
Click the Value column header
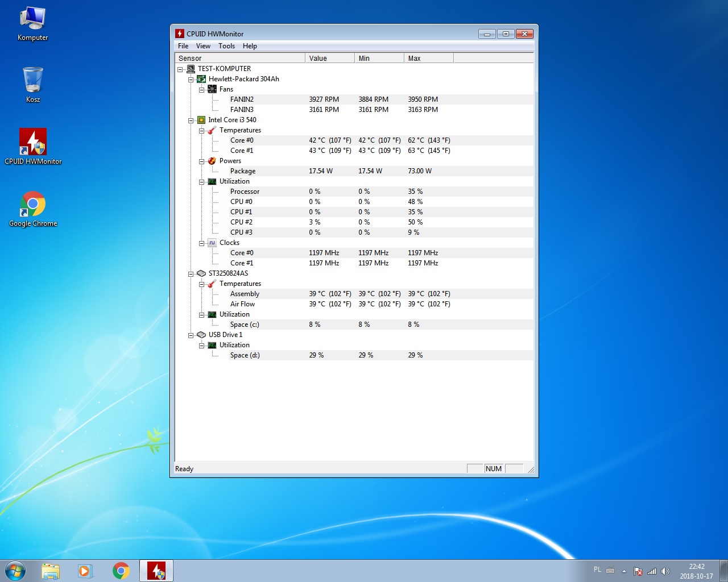pos(330,58)
